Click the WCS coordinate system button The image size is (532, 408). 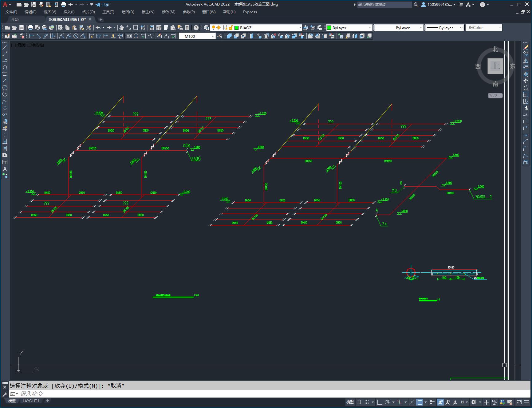coord(495,95)
